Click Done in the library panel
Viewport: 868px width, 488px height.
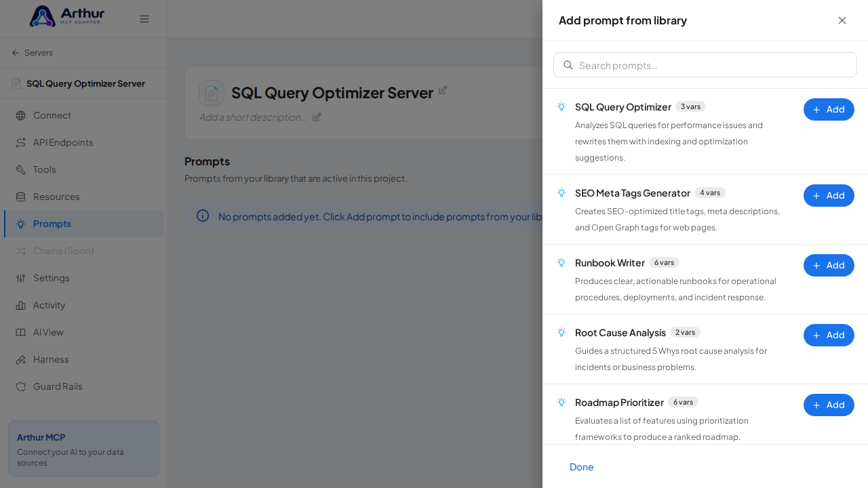click(x=582, y=467)
